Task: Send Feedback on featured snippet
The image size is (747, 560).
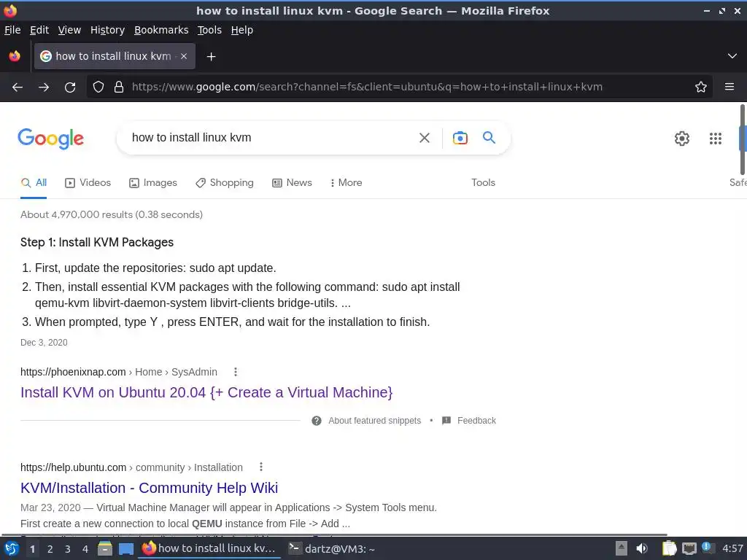Action: (x=476, y=421)
